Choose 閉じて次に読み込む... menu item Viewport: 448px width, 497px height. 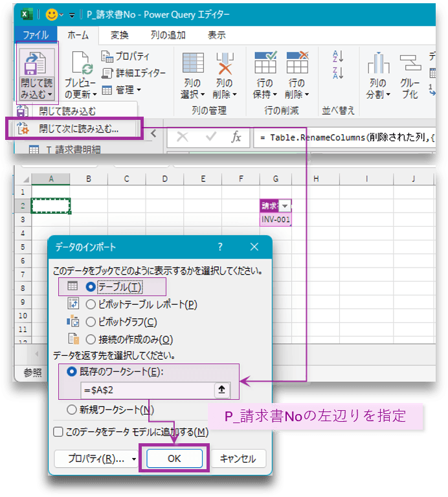[x=74, y=129]
